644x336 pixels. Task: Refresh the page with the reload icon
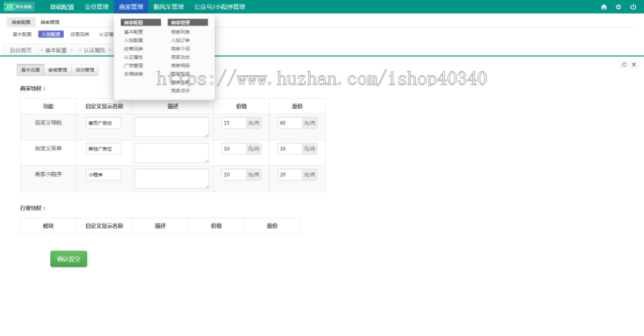[x=624, y=64]
